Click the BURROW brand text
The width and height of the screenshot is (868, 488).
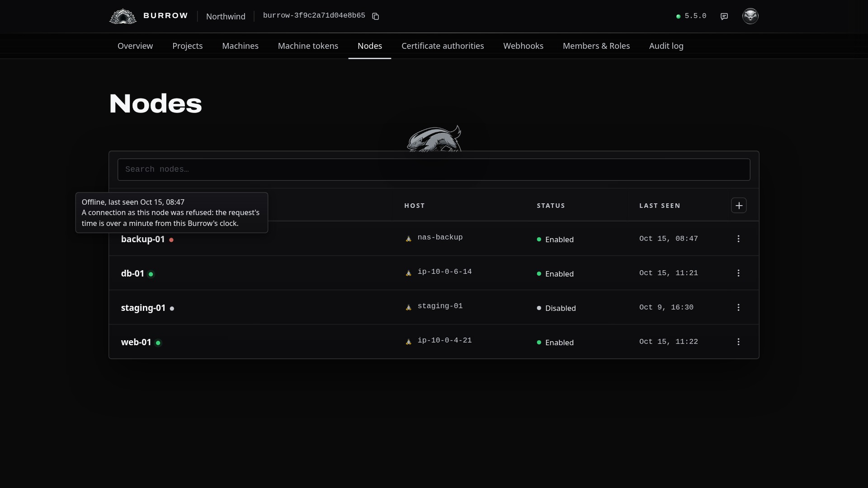[165, 16]
